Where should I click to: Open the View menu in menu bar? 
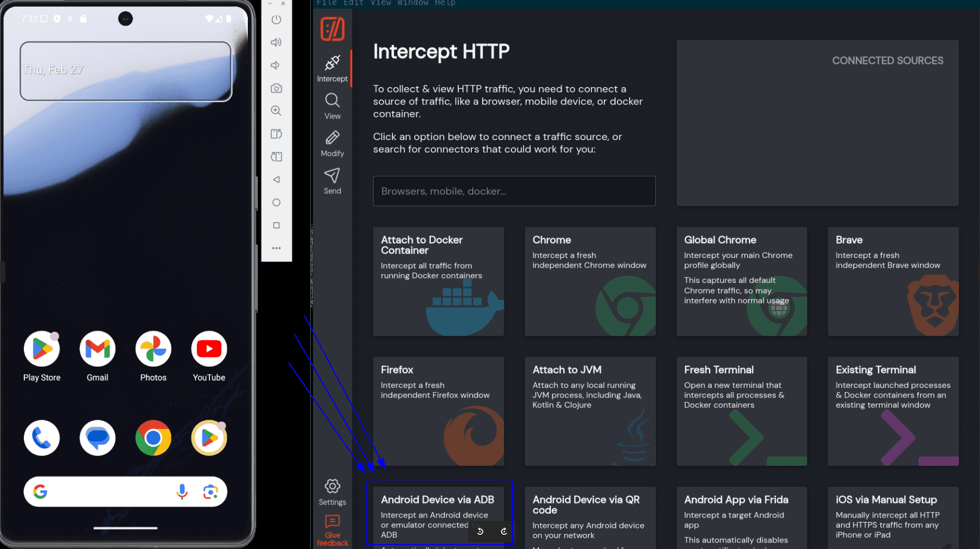[380, 3]
